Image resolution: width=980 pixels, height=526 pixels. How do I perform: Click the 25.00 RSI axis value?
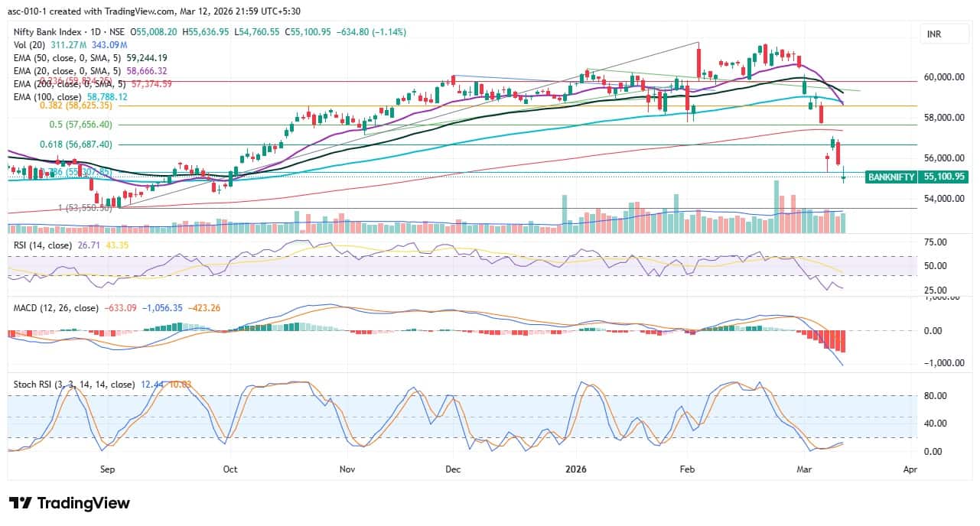[936, 291]
